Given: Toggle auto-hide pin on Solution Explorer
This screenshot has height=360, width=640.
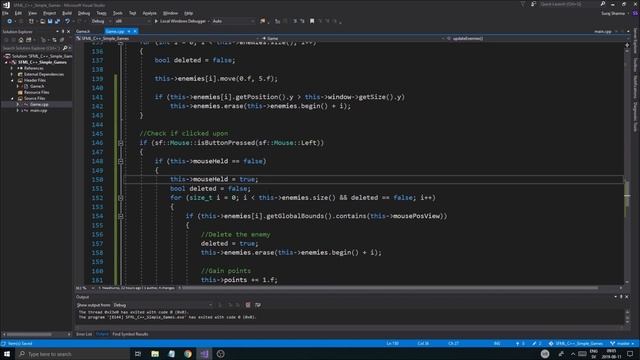Looking at the screenshot, I should [62, 31].
